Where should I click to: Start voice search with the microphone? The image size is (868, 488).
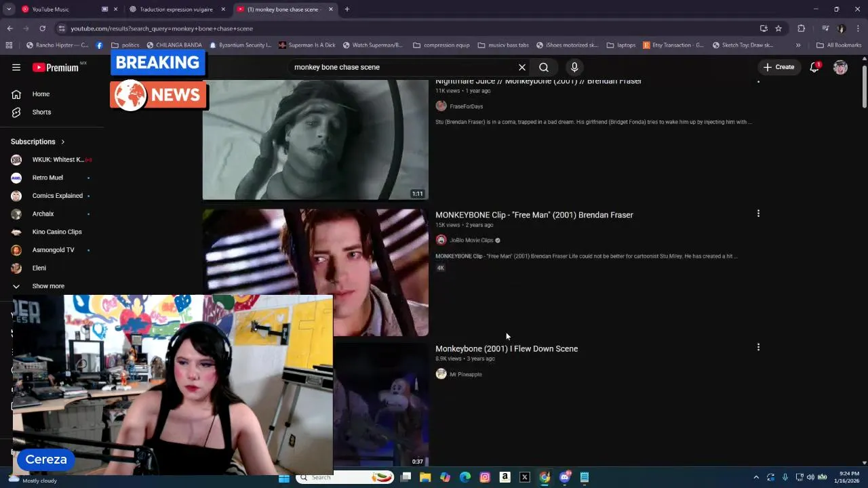[x=574, y=67]
